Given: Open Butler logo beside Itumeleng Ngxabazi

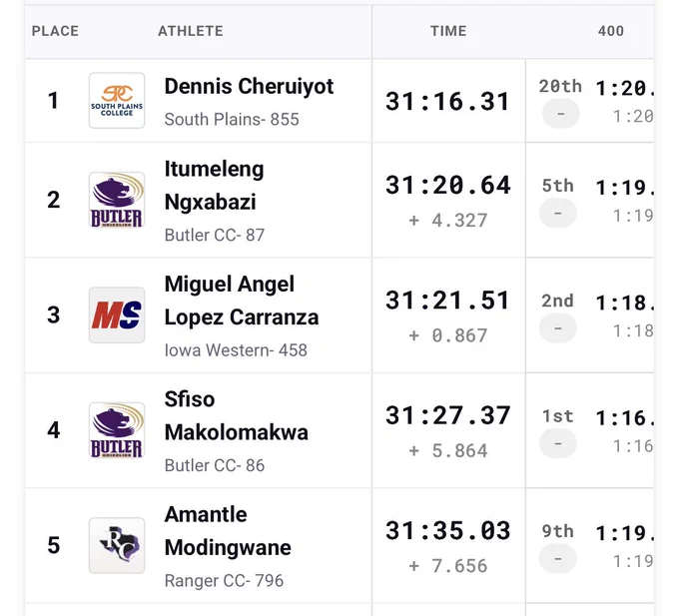Looking at the screenshot, I should pyautogui.click(x=117, y=200).
